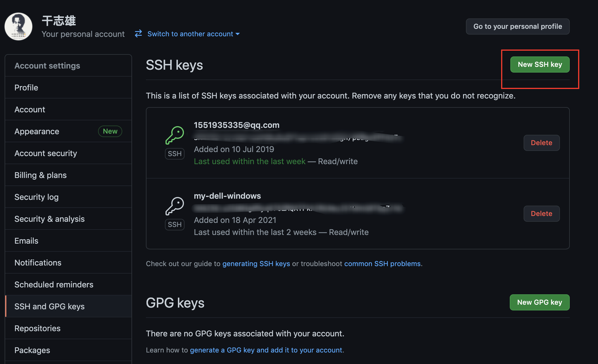Open Emails settings
Screen dimensions: 598x364
click(68, 241)
